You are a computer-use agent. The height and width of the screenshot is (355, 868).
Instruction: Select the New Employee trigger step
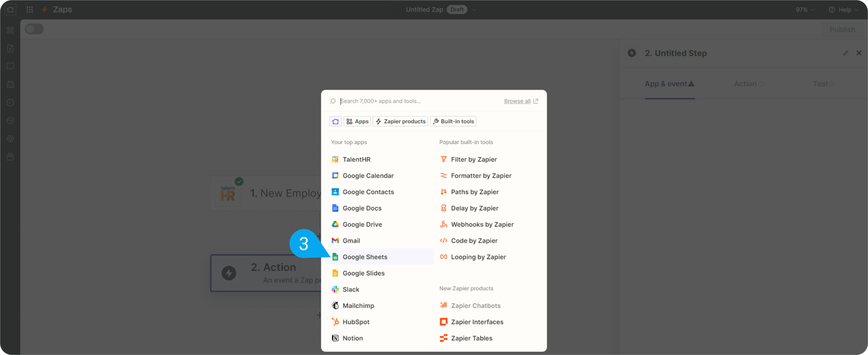[x=266, y=193]
